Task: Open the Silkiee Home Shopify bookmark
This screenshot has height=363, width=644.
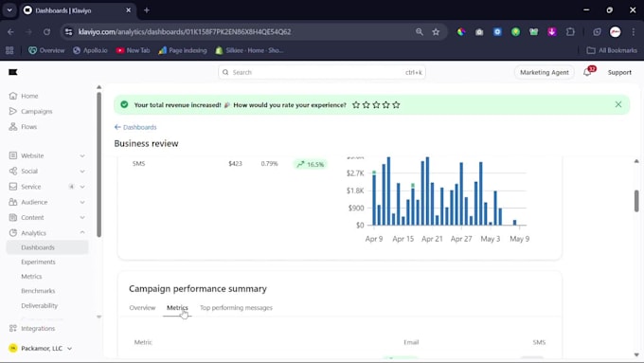Action: (249, 50)
